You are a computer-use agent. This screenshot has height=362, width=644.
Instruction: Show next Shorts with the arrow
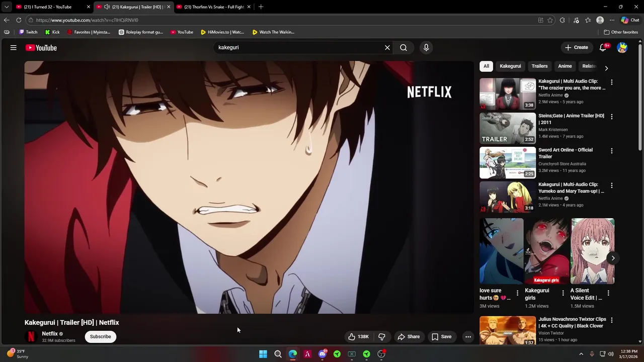coord(613,258)
